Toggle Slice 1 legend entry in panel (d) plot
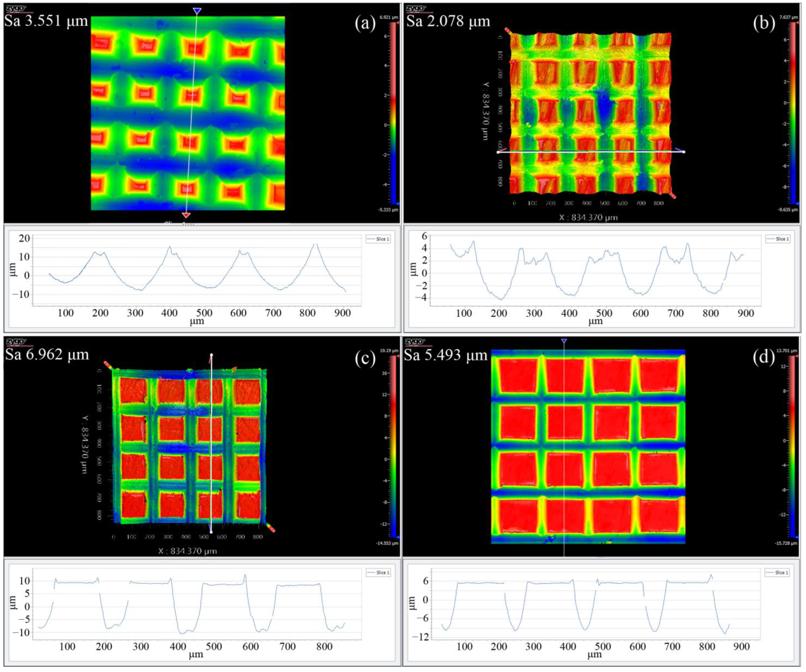 [778, 573]
